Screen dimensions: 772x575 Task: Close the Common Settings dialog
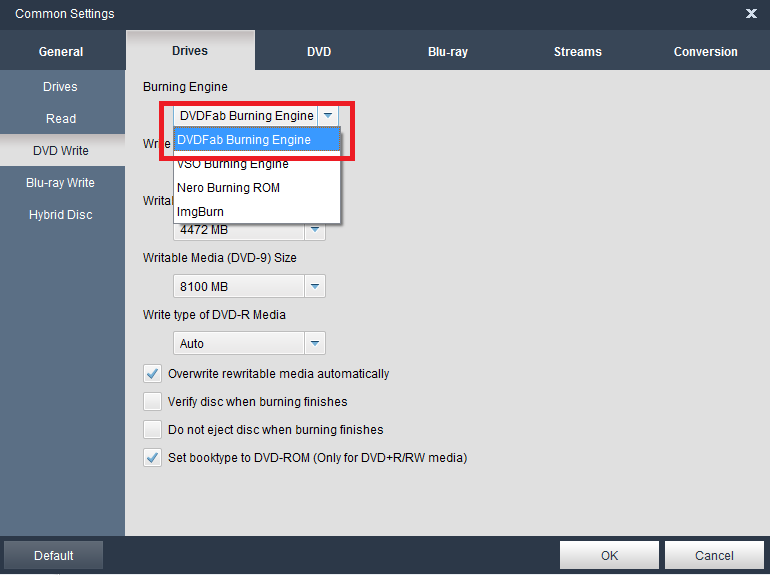coord(751,14)
